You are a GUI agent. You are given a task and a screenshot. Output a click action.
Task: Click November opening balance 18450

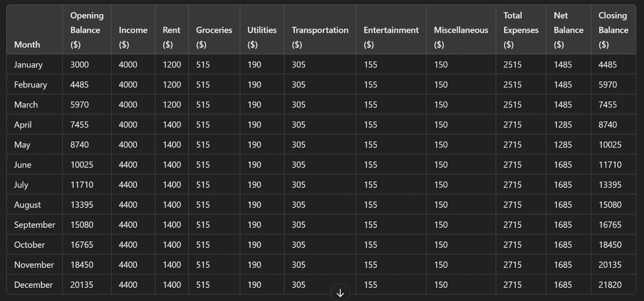81,264
